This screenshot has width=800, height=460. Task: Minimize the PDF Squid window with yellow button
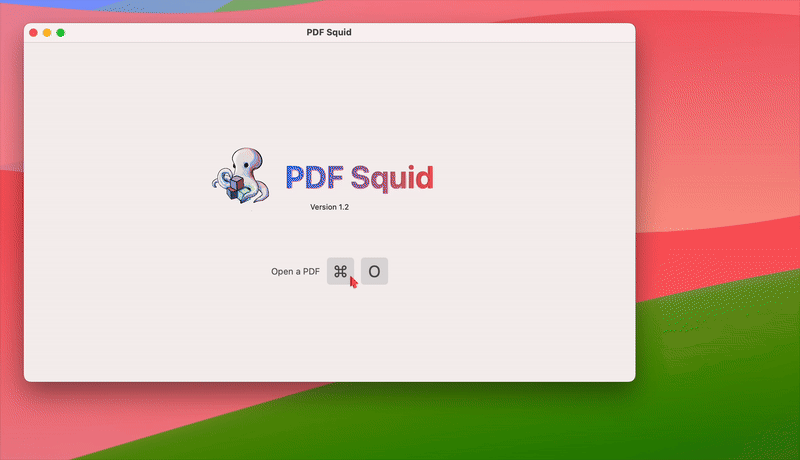(47, 33)
